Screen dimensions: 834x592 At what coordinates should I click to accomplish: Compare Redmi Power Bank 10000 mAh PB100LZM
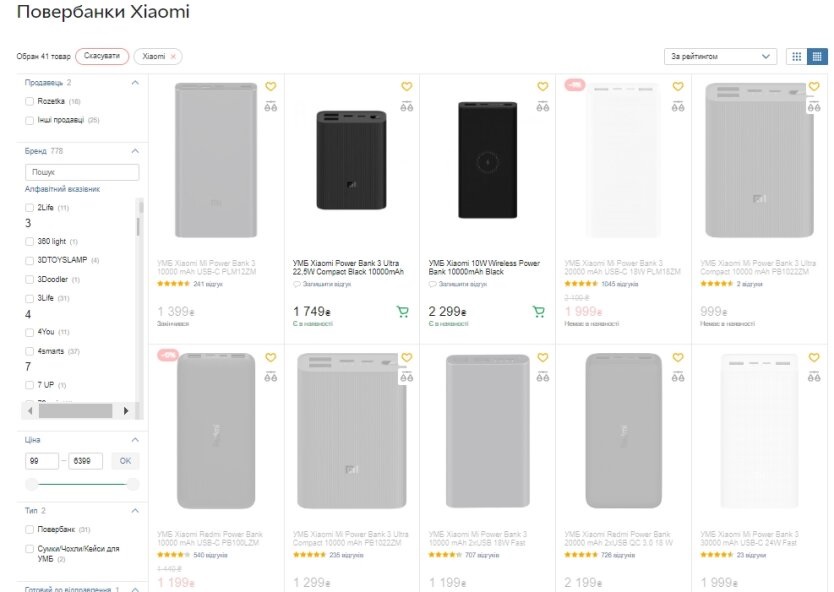271,377
